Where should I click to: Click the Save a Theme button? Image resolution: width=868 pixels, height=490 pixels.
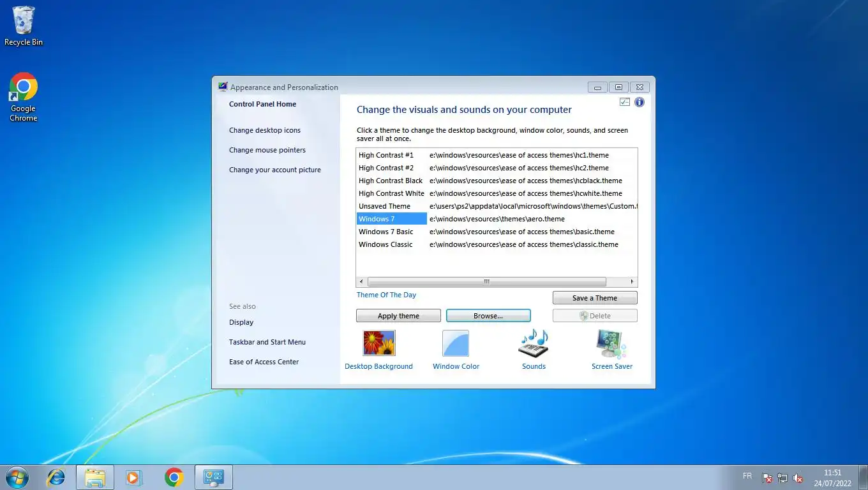click(595, 298)
